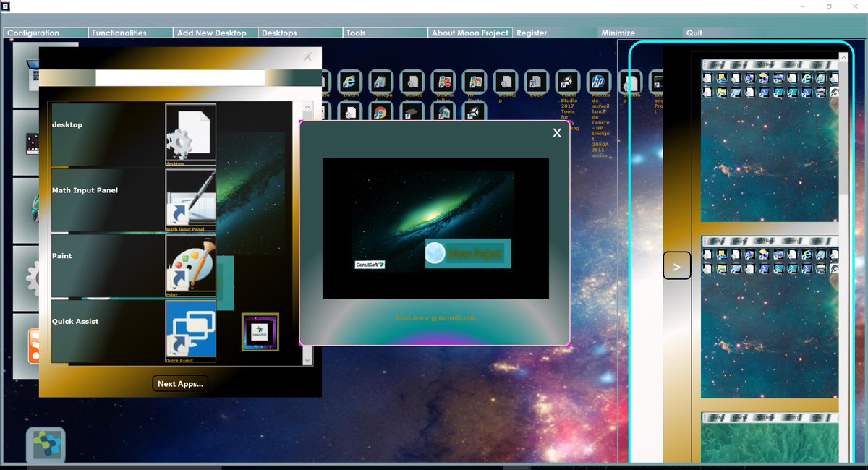Open the EULA document icon
Viewport: 868px width, 470px height.
537,80
